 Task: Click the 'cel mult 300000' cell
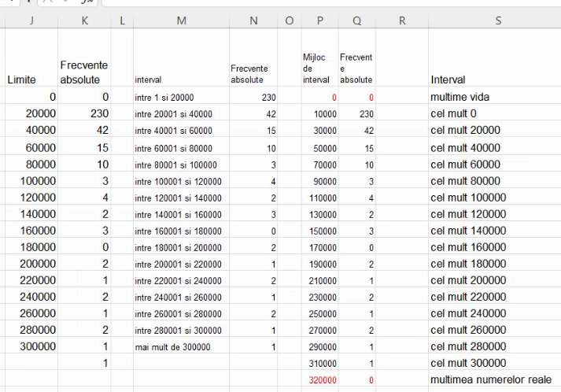tap(468, 363)
